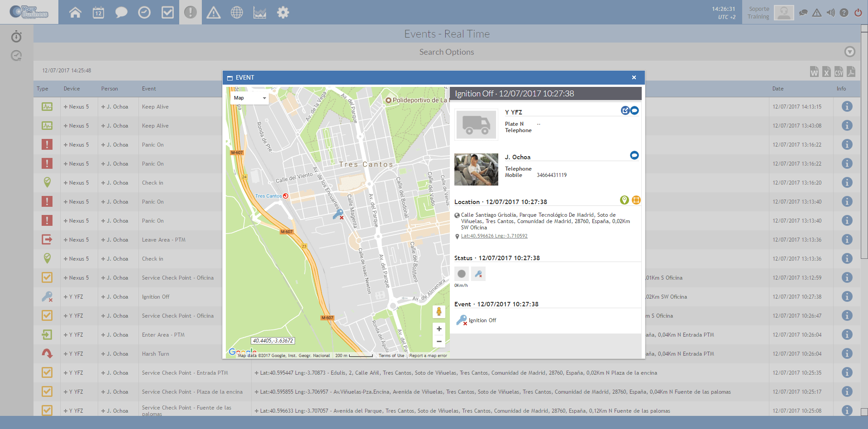The image size is (868, 429).
Task: Open info for 14:13:15 Keep Alive event
Action: point(847,106)
